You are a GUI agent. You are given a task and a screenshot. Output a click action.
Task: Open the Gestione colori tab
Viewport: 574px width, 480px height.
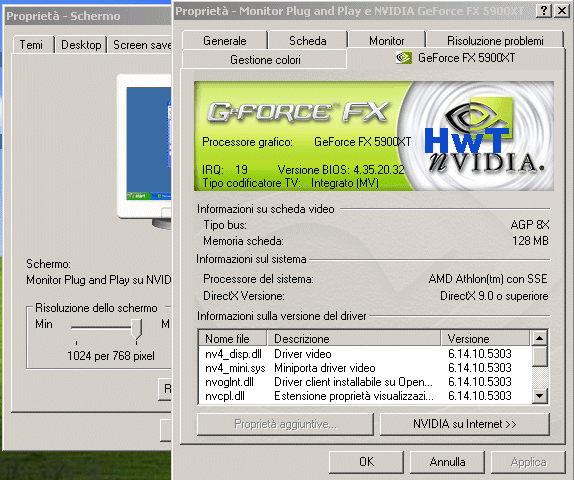[265, 59]
